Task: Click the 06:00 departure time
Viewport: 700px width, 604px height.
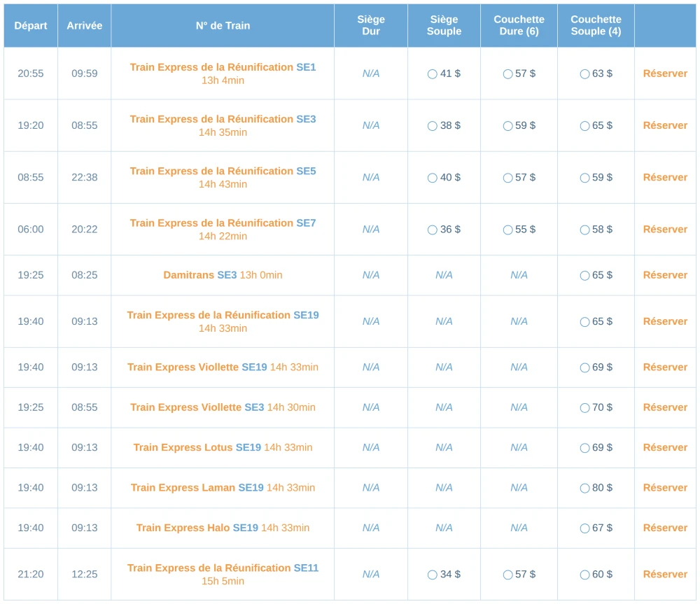Action: tap(31, 230)
